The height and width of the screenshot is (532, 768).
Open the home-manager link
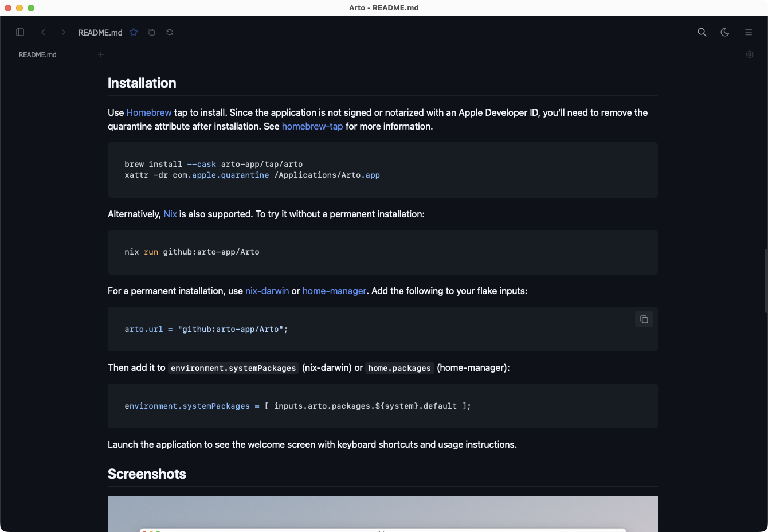click(x=334, y=291)
